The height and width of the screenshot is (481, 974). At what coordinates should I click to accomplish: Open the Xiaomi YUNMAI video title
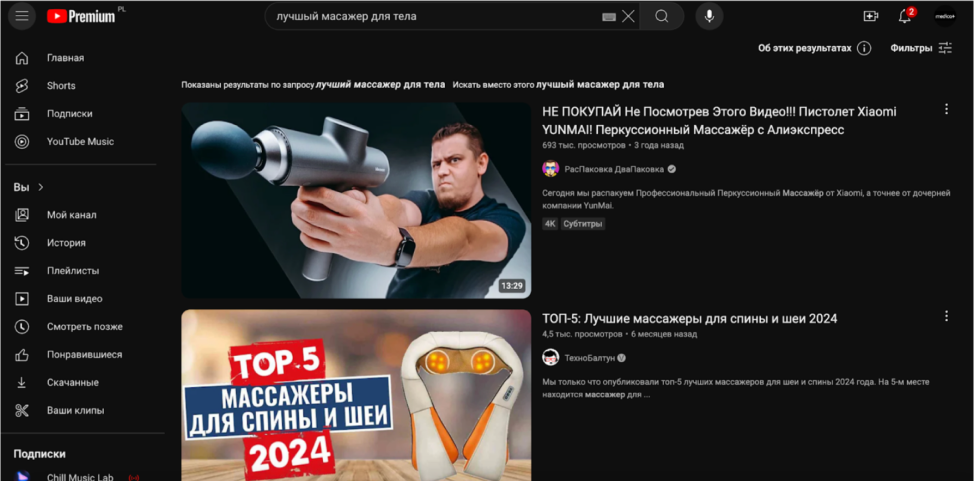(719, 121)
